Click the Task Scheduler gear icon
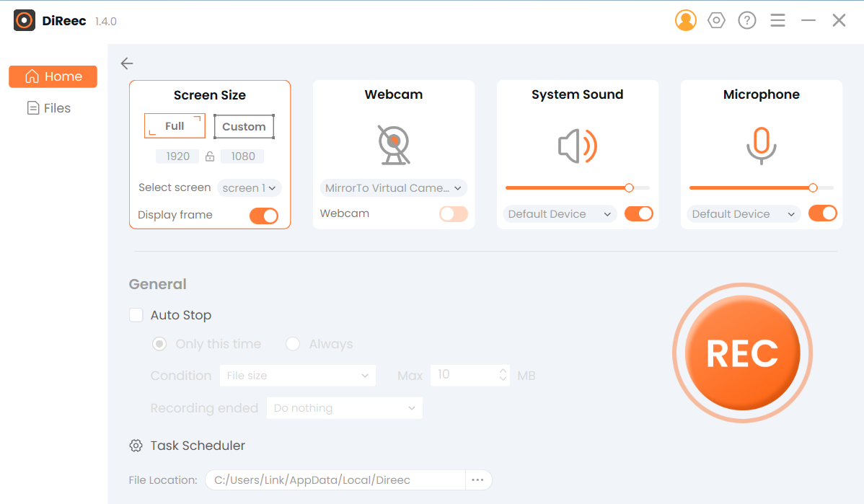This screenshot has height=504, width=864. tap(136, 445)
